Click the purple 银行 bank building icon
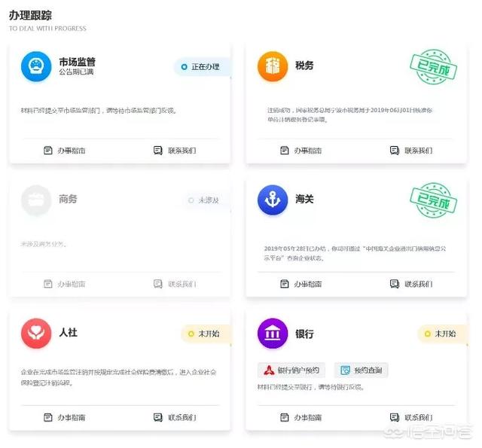 point(273,334)
